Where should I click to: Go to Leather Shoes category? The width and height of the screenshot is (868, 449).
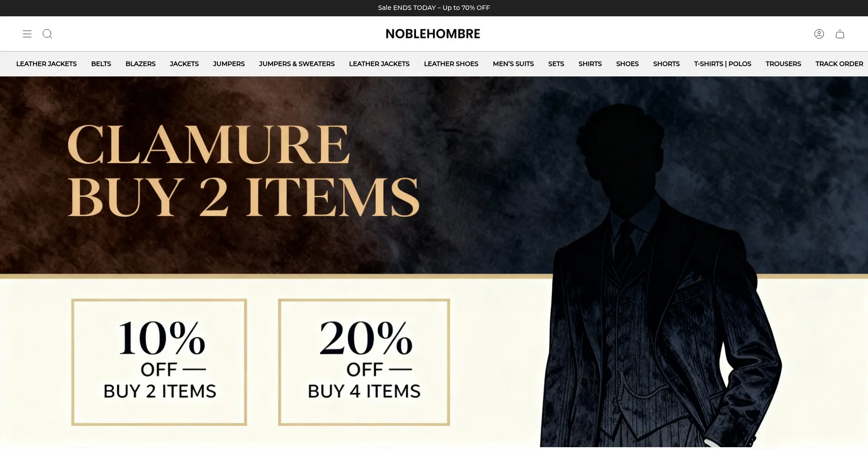(x=451, y=64)
